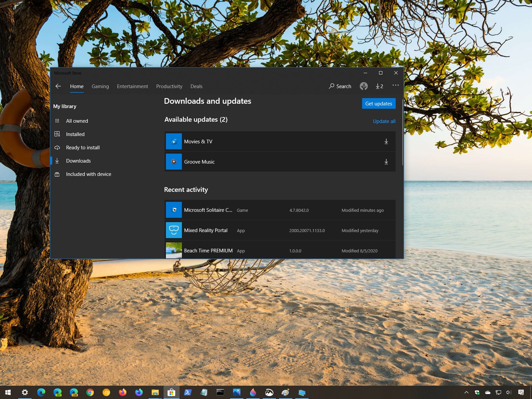Image resolution: width=532 pixels, height=399 pixels.
Task: Open the Entertainment tab
Action: pos(132,86)
